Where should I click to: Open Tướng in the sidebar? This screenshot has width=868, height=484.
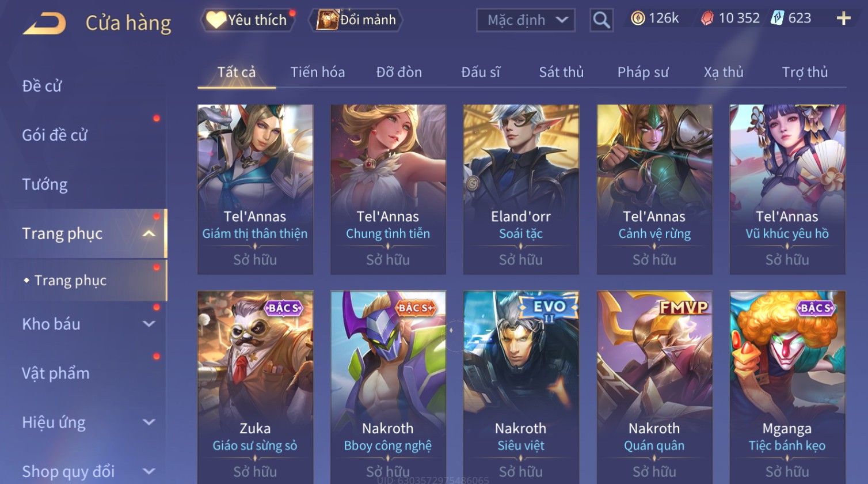[45, 184]
